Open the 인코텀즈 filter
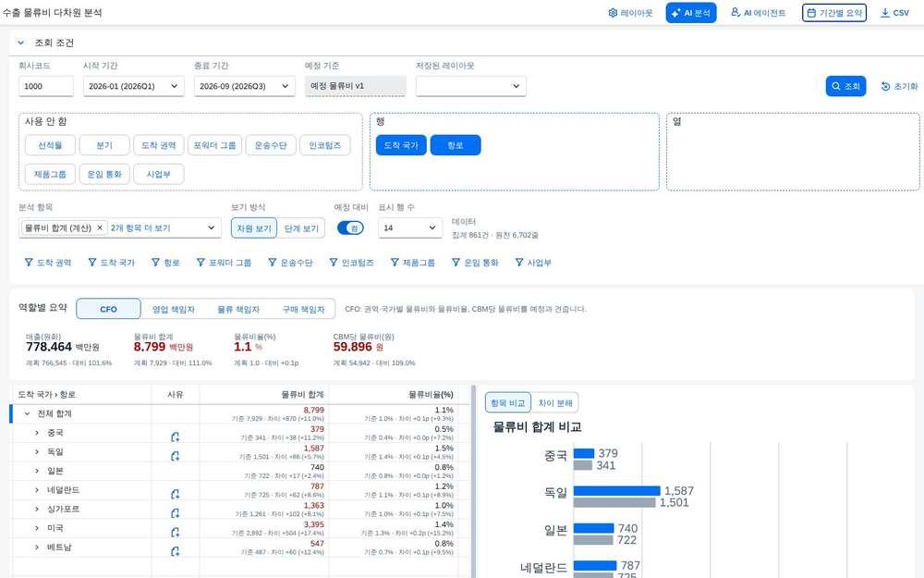 point(352,263)
